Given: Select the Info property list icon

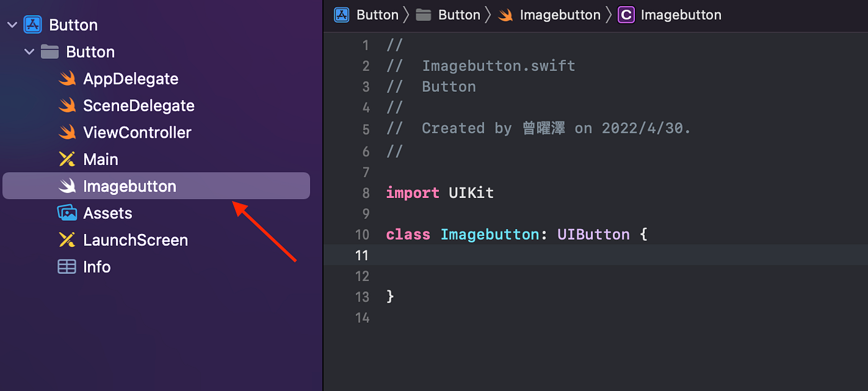Looking at the screenshot, I should (x=68, y=266).
